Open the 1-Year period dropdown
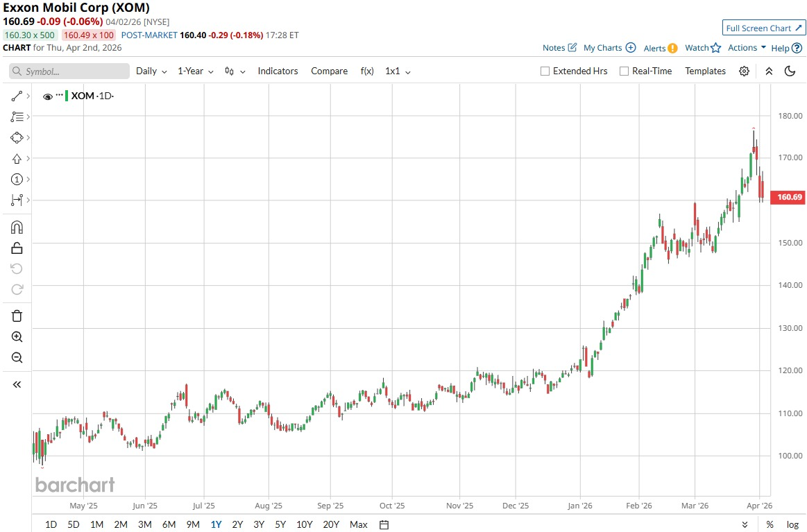The width and height of the screenshot is (807, 532). tap(196, 71)
